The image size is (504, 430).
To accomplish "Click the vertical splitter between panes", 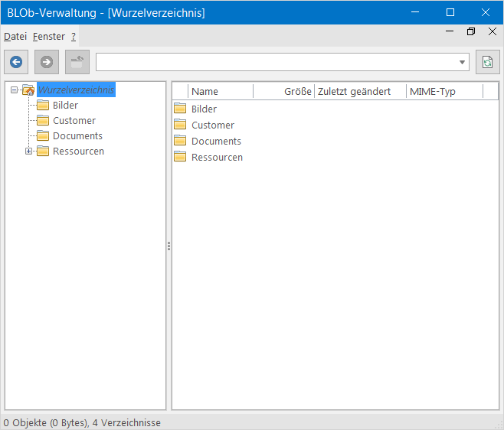I will pos(169,246).
